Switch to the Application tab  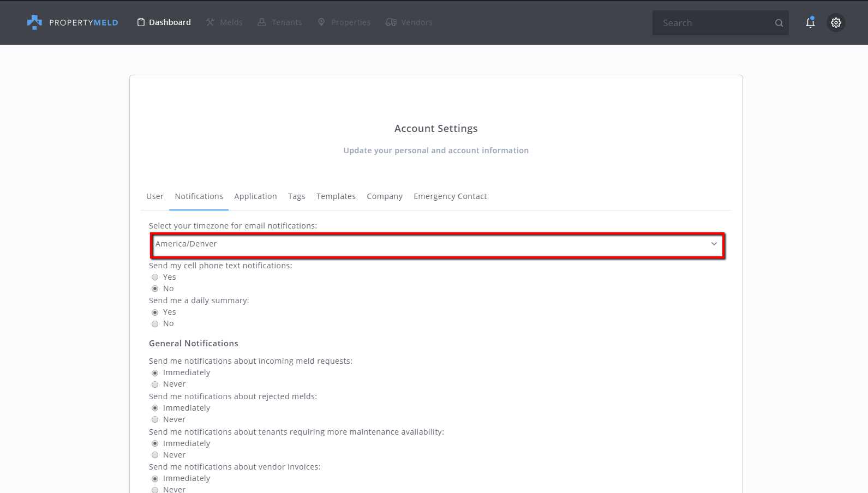(x=255, y=196)
